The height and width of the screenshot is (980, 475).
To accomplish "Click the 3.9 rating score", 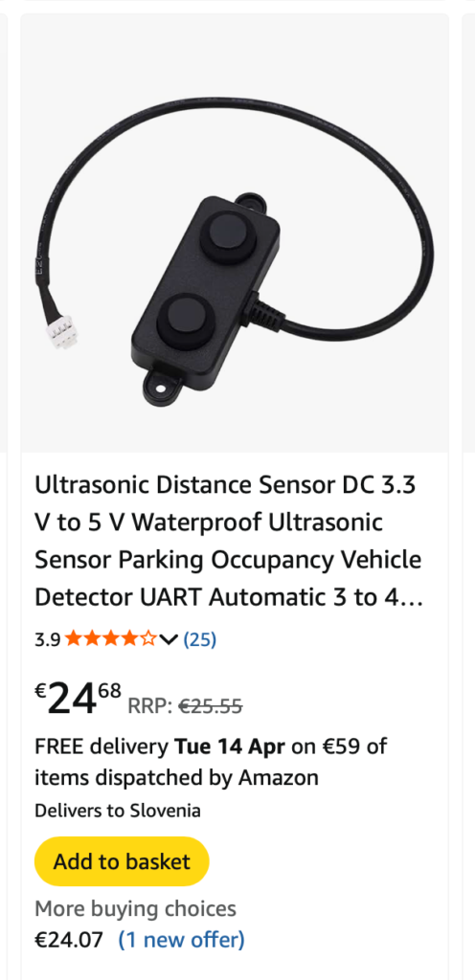I will pos(48,639).
